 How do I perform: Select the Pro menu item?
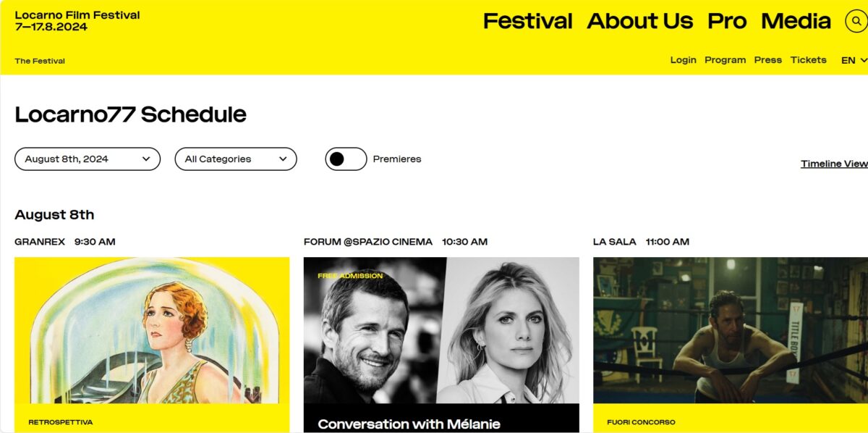point(727,21)
